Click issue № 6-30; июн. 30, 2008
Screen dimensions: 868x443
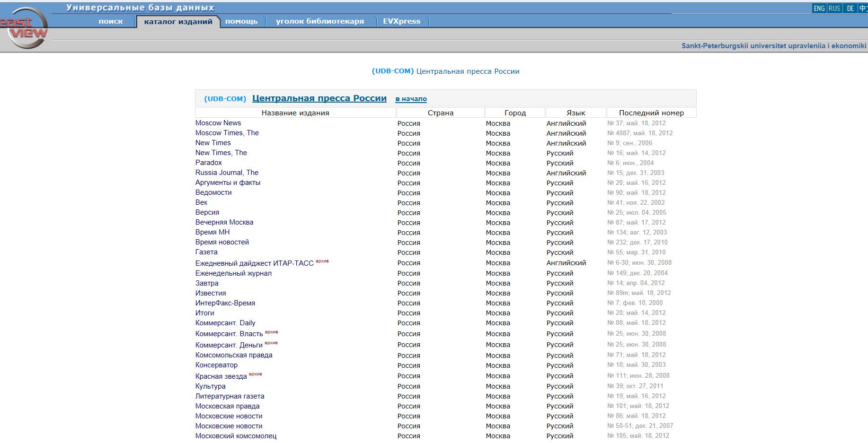coord(639,262)
